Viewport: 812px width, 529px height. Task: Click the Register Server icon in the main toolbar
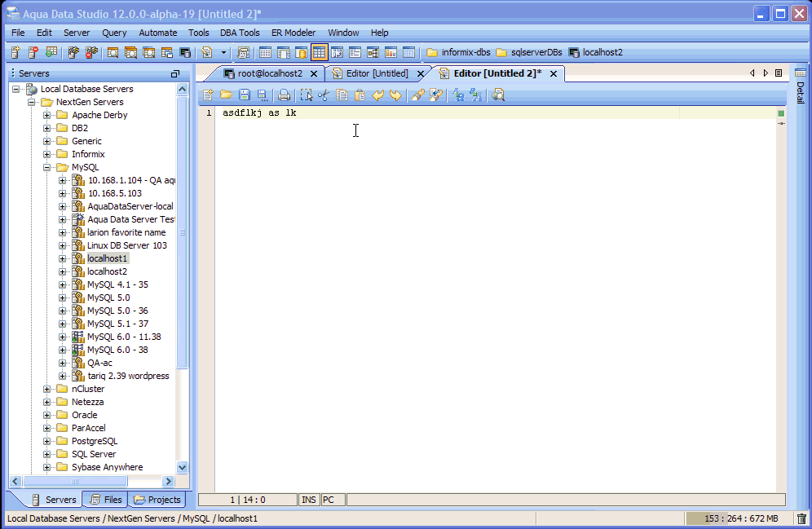pos(15,52)
